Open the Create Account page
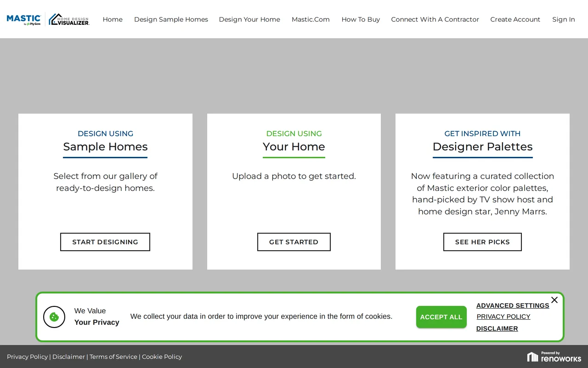The width and height of the screenshot is (588, 368). point(515,19)
